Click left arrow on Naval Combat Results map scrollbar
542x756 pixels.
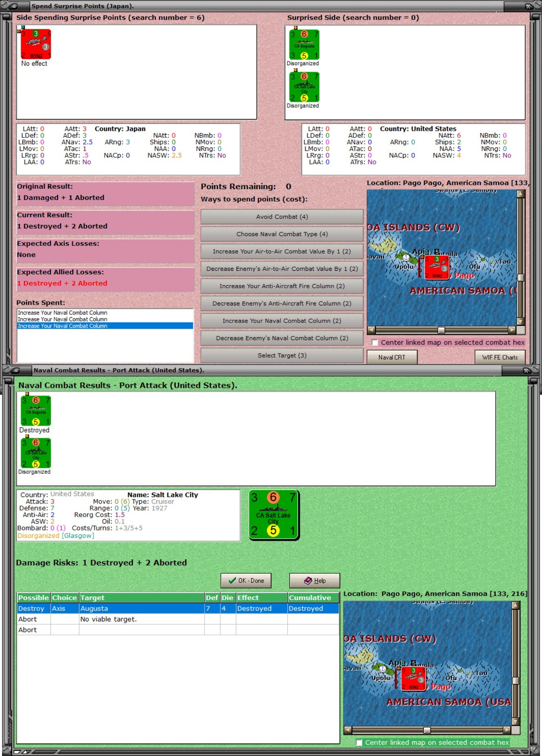click(348, 730)
